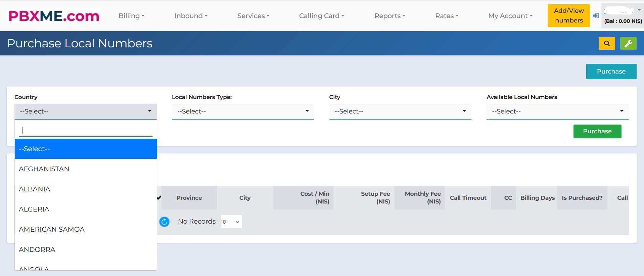644x276 pixels.
Task: Click the country search input field
Action: (x=86, y=130)
